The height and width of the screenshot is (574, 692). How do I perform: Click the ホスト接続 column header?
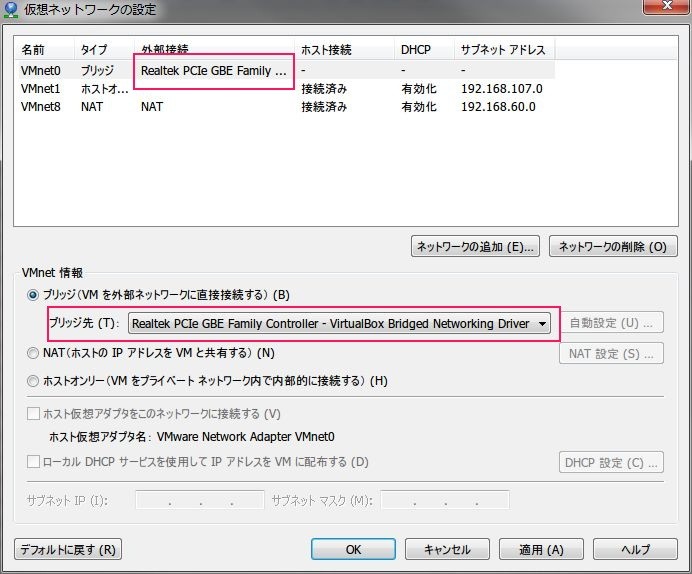(x=344, y=50)
